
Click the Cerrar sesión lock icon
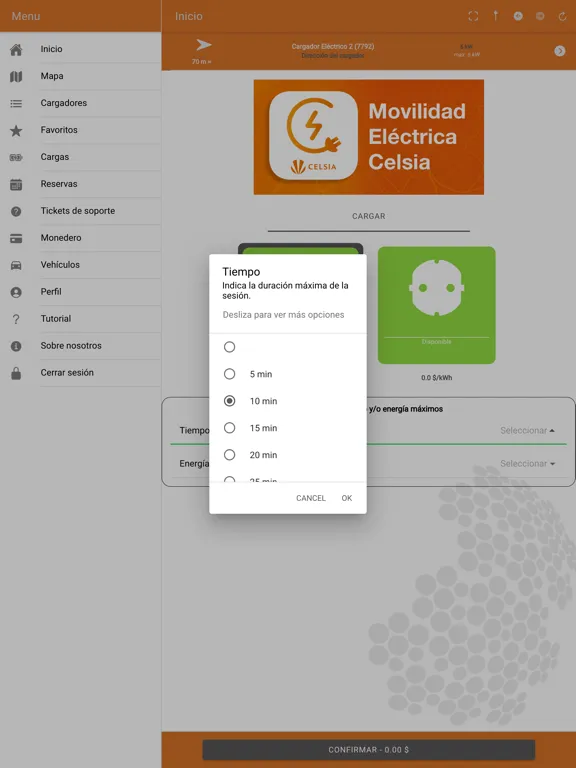pos(16,373)
